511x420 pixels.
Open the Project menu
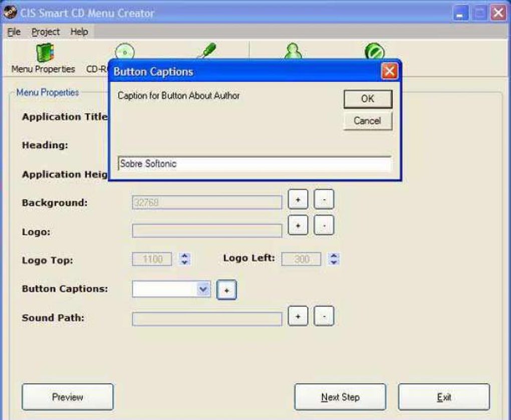[x=46, y=31]
